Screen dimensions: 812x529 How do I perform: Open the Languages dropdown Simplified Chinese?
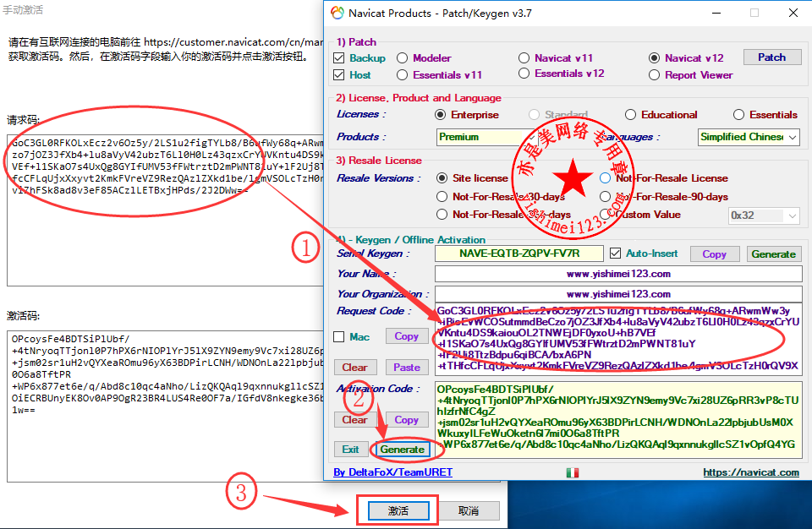click(x=749, y=137)
